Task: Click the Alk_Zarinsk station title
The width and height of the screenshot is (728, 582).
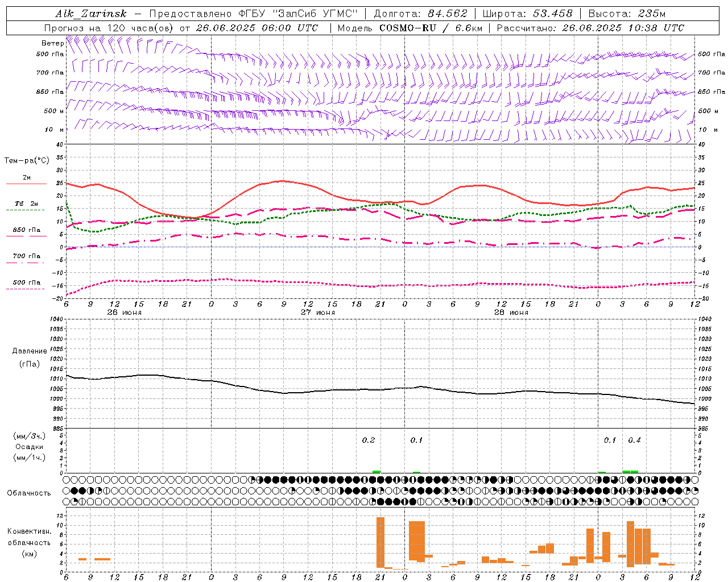Action: 91,14
